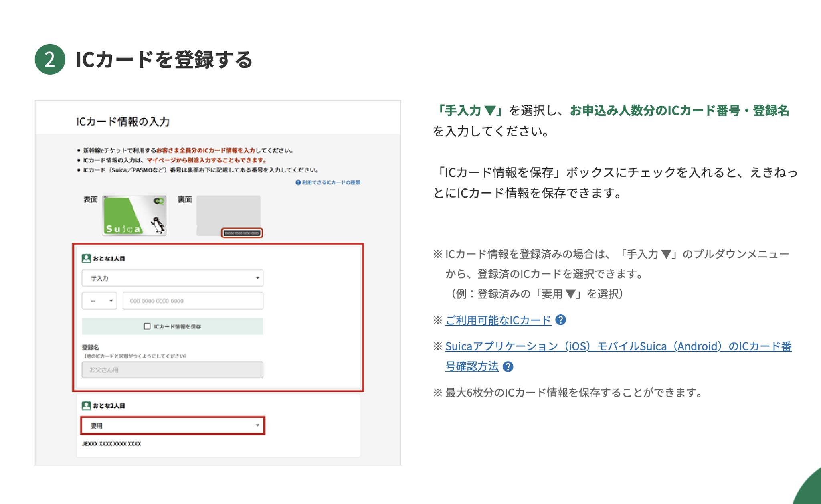This screenshot has width=821, height=504.
Task: Check the ICカード情報を保存 checkbox
Action: tap(147, 326)
